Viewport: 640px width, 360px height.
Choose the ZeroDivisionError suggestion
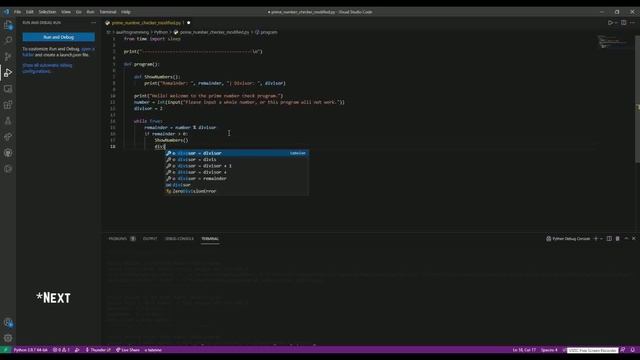[237, 191]
